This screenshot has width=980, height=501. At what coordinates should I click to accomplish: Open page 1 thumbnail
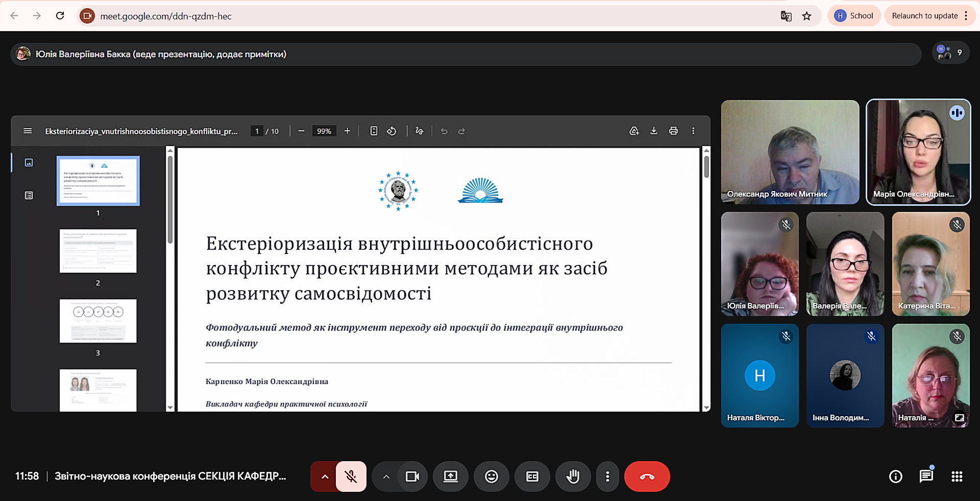pos(98,181)
